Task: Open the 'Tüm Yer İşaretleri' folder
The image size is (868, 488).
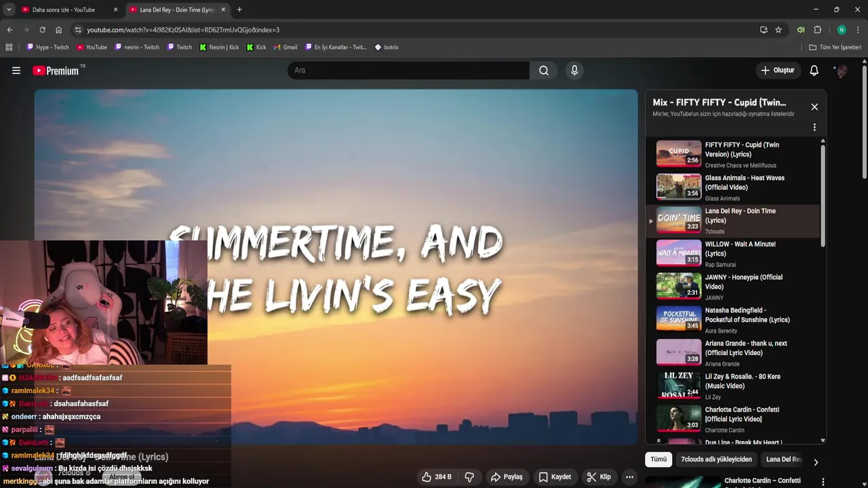Action: [x=835, y=47]
